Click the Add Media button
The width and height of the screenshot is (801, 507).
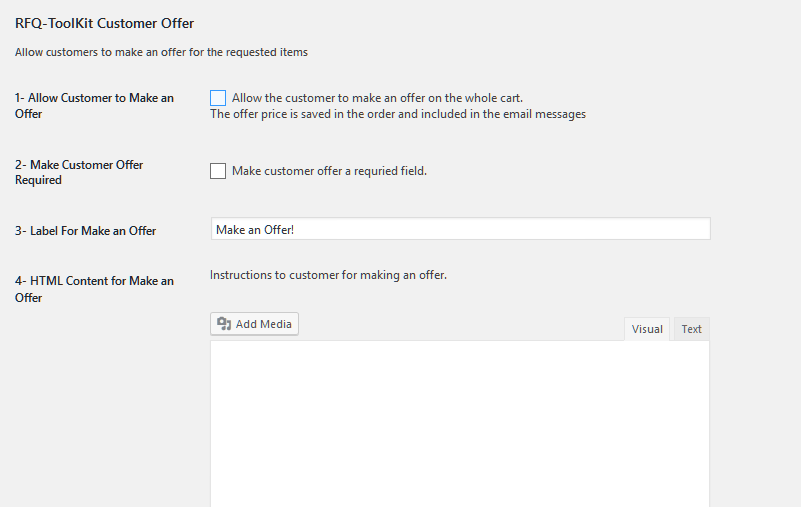pyautogui.click(x=254, y=324)
